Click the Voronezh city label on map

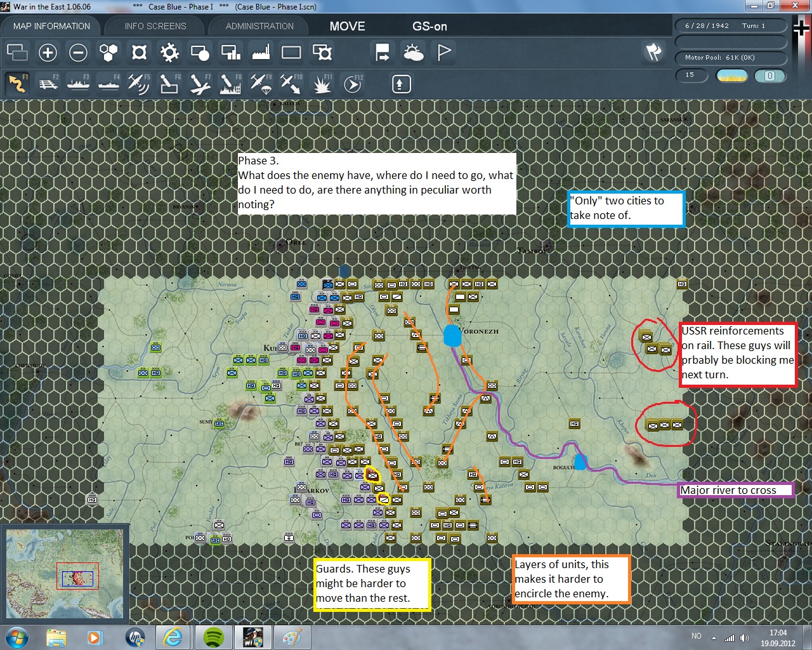click(479, 331)
